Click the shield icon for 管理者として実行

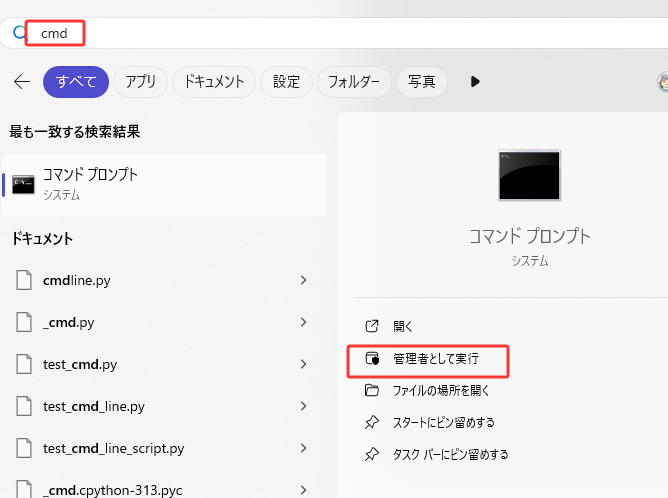click(372, 358)
